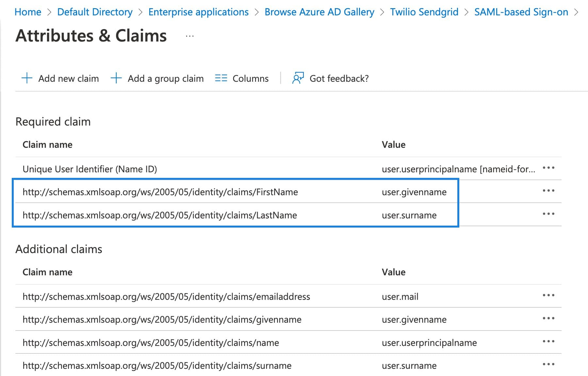Image resolution: width=588 pixels, height=376 pixels.
Task: Open the Home breadcrumb link
Action: pyautogui.click(x=28, y=12)
